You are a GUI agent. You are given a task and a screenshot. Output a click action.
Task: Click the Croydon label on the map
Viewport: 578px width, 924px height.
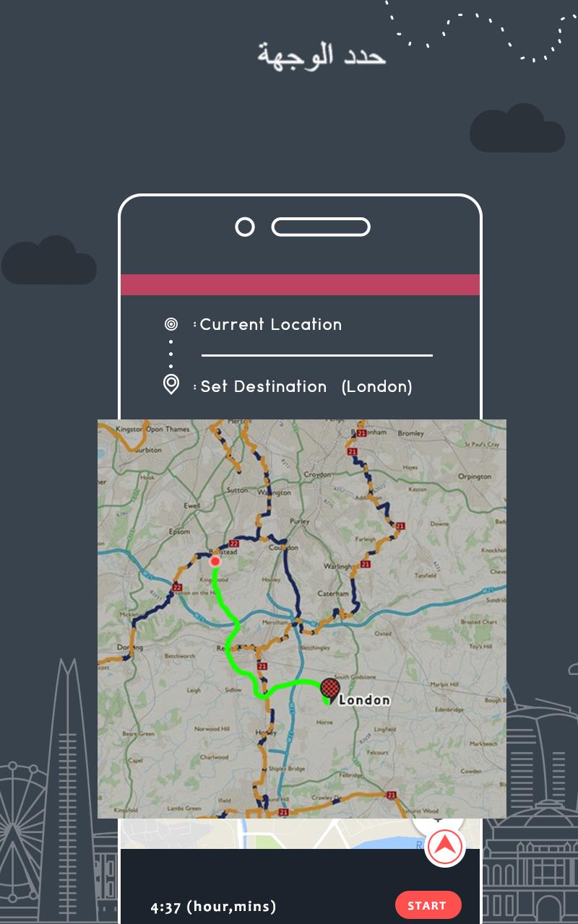pyautogui.click(x=317, y=474)
